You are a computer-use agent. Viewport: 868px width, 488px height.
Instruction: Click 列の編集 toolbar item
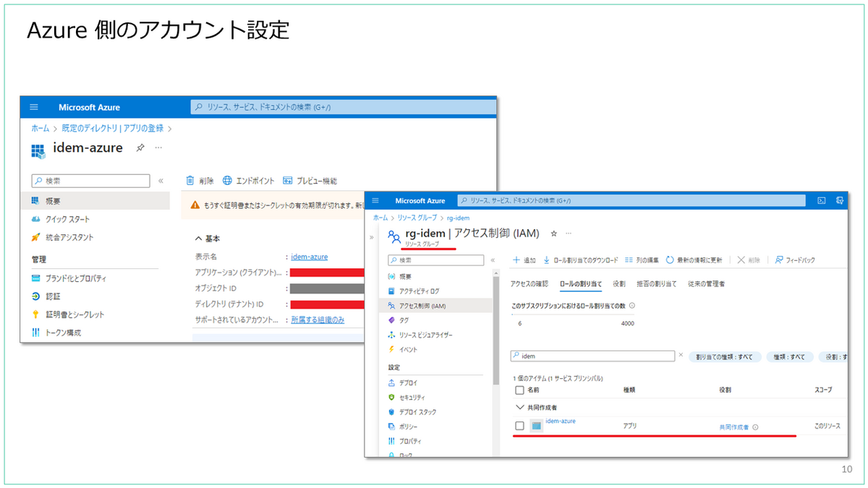coord(642,260)
